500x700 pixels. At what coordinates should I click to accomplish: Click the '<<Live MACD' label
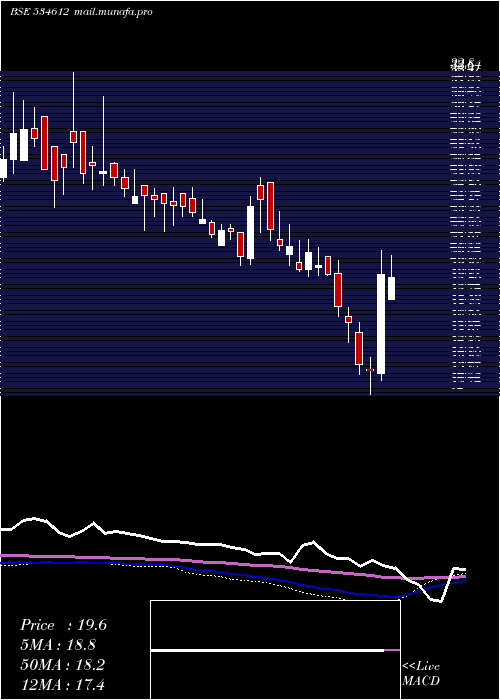421,674
